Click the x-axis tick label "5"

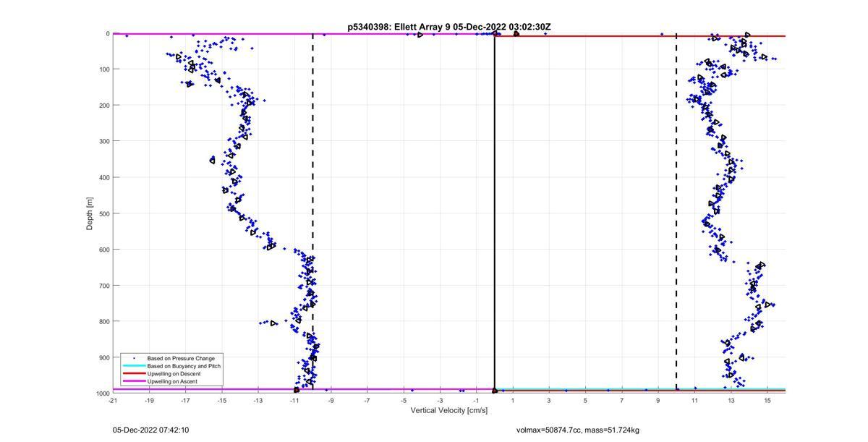(585, 400)
